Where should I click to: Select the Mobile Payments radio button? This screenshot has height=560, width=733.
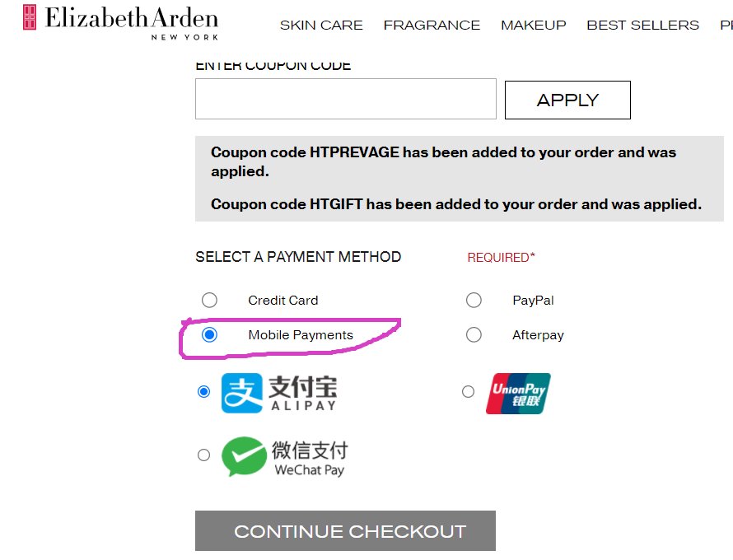coord(209,335)
